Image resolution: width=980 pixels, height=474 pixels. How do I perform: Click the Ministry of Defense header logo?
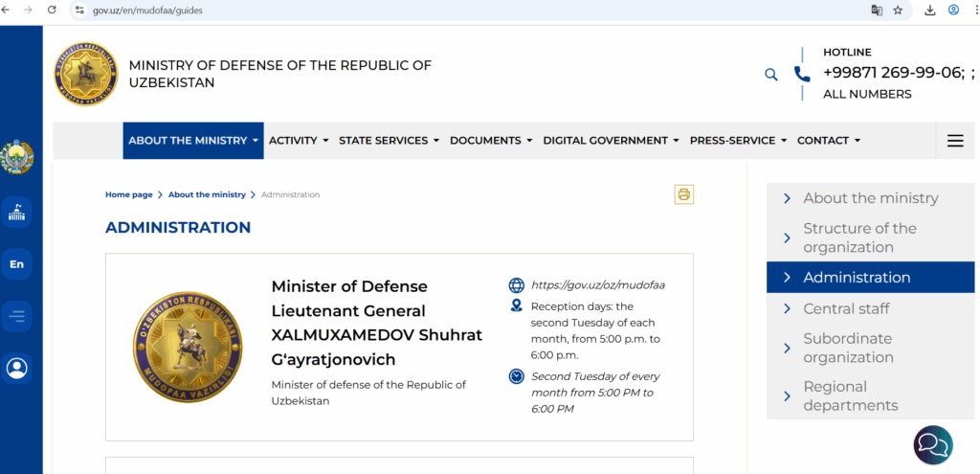[x=85, y=75]
